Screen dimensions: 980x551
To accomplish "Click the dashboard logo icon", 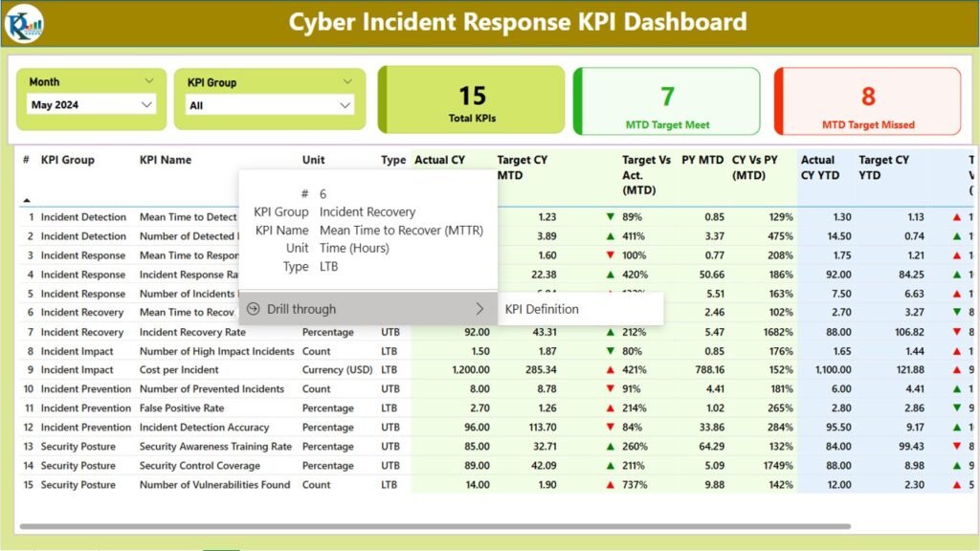I will [24, 23].
